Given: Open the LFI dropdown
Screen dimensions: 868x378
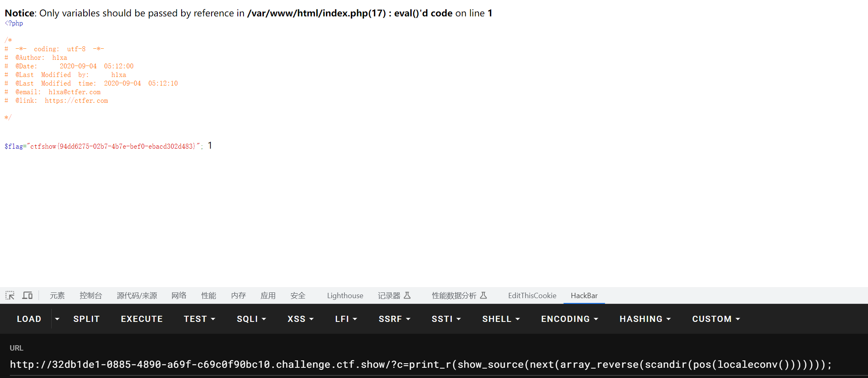Looking at the screenshot, I should 346,319.
